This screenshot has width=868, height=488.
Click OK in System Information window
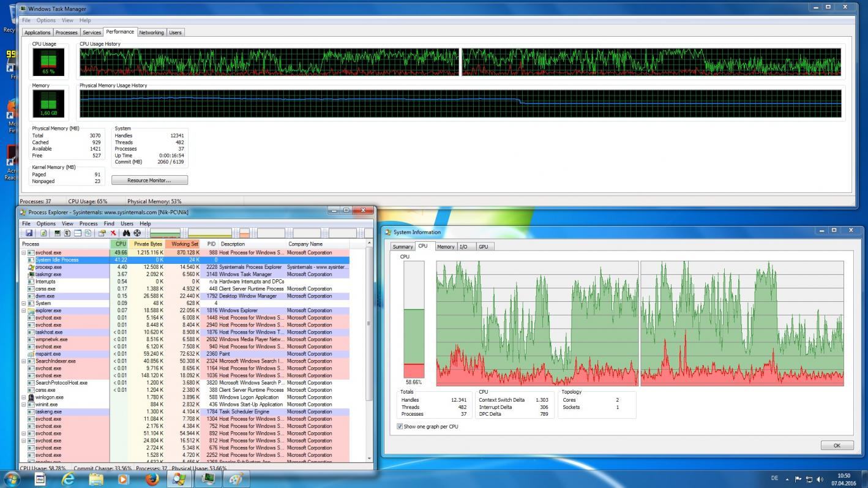837,445
